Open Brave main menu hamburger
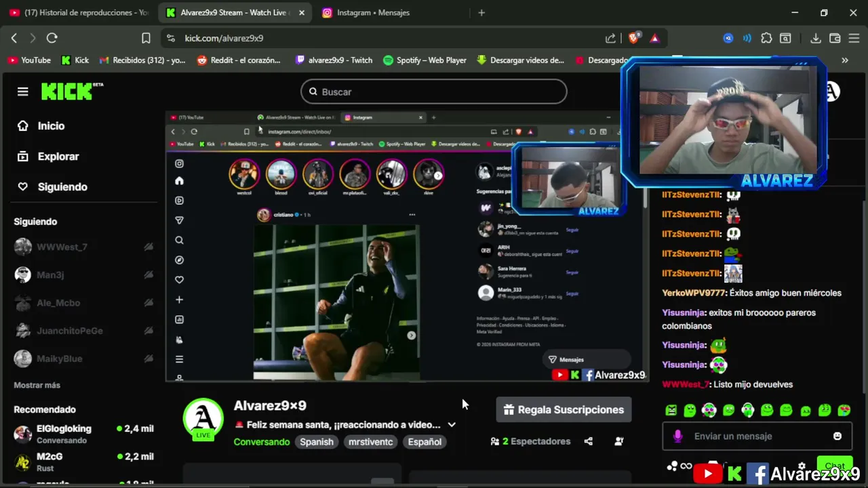Screen dimensions: 868x488 854,39
